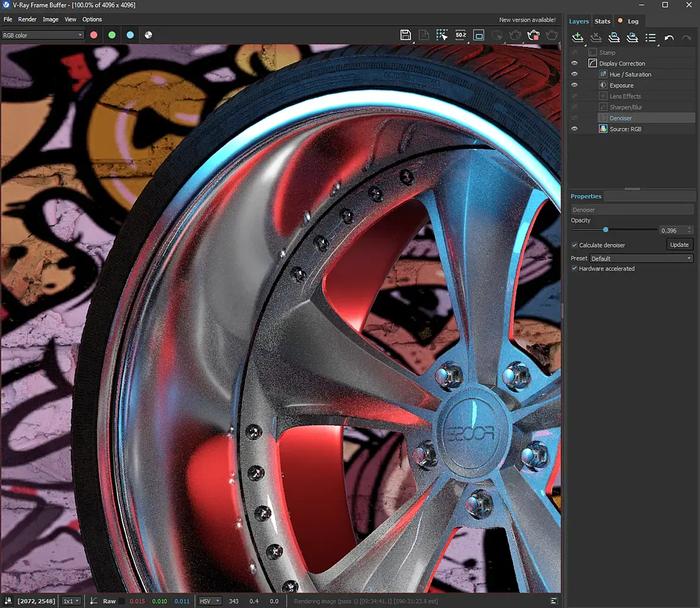This screenshot has height=608, width=700.
Task: Switch to mono alpha channel circle icon
Action: point(148,35)
